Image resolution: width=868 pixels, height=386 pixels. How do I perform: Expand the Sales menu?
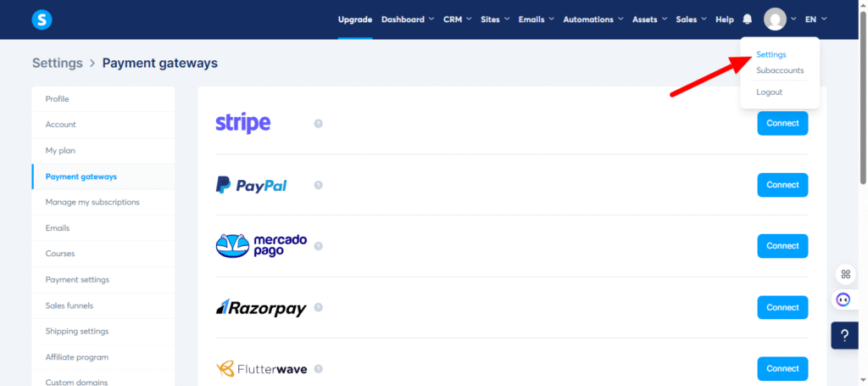tap(691, 20)
